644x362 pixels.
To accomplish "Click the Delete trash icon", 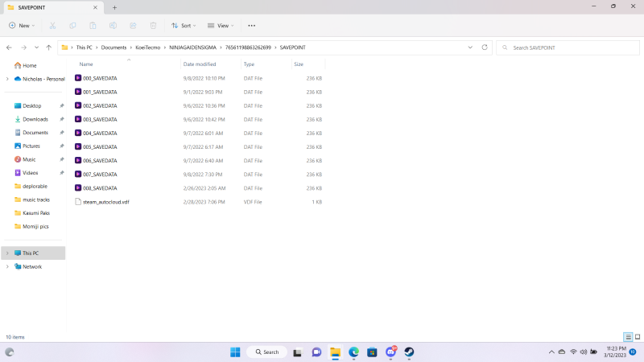I will (x=153, y=26).
